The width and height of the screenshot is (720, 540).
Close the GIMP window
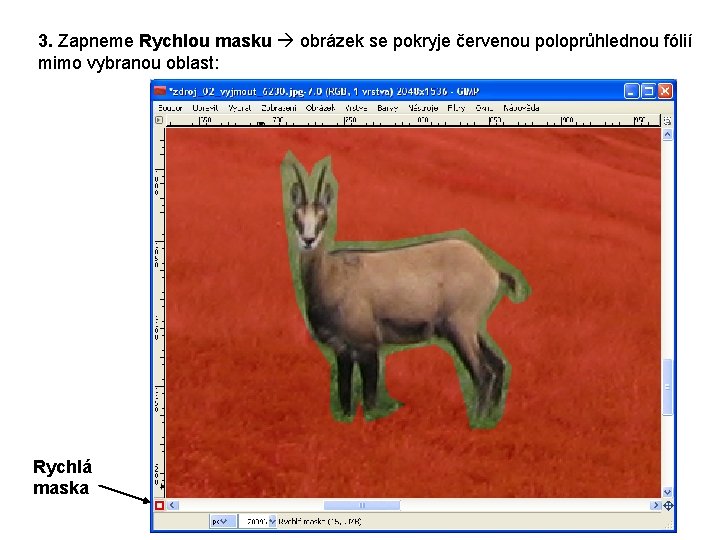coord(664,91)
